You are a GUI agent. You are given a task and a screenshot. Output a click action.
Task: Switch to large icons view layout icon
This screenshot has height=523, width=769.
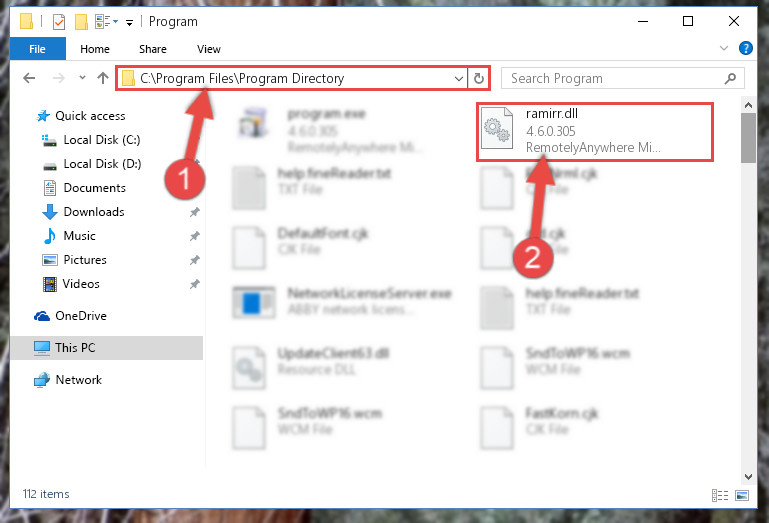click(x=742, y=495)
